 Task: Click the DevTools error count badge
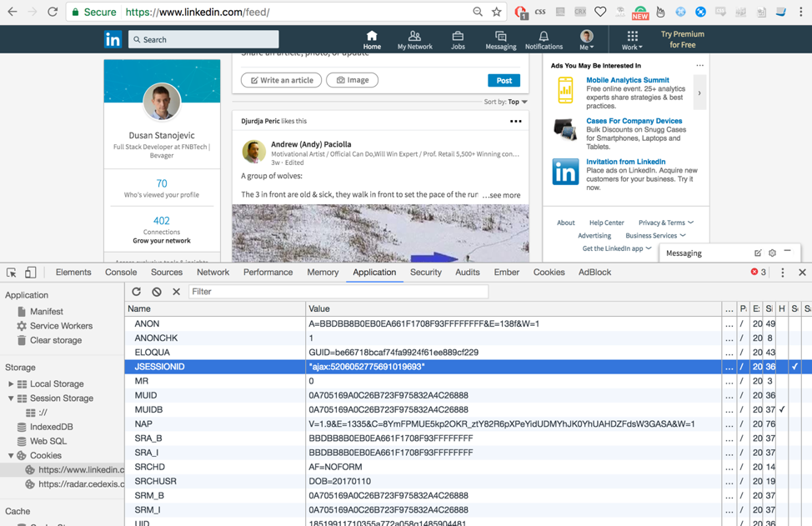(x=759, y=273)
